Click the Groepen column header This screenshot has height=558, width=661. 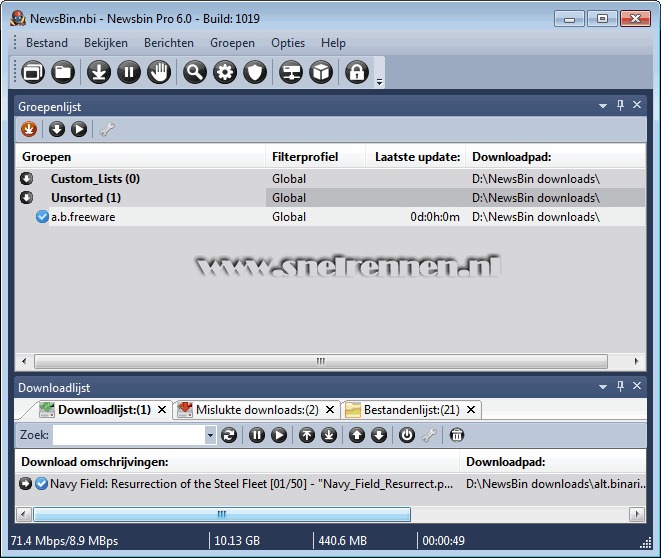(x=140, y=157)
